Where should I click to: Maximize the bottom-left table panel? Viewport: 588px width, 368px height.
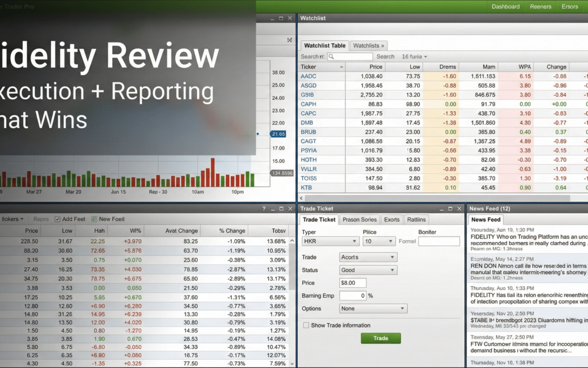(x=281, y=209)
